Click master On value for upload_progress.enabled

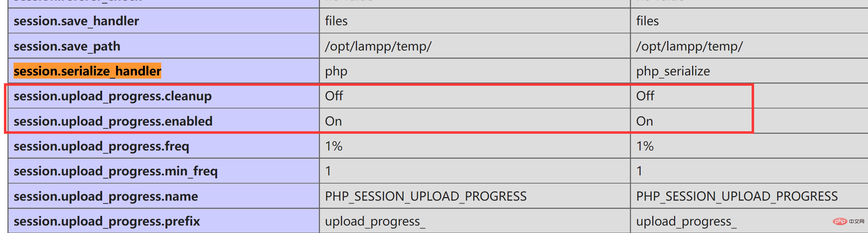(x=644, y=121)
